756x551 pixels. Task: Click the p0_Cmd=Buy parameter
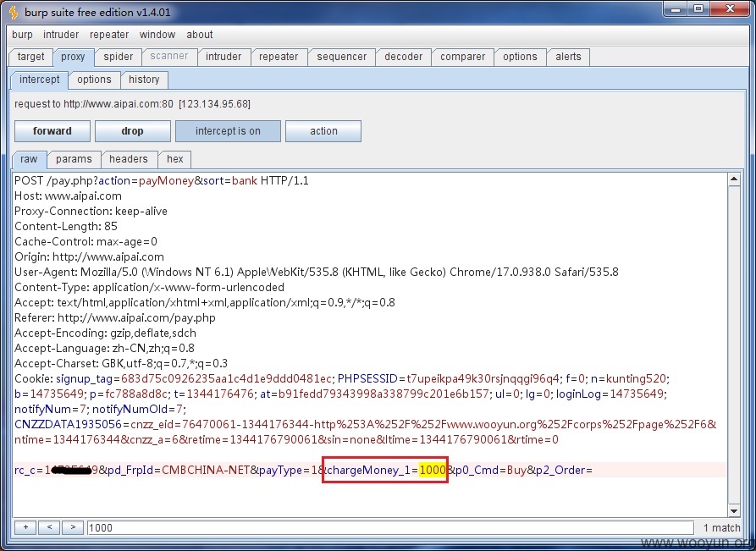(491, 470)
